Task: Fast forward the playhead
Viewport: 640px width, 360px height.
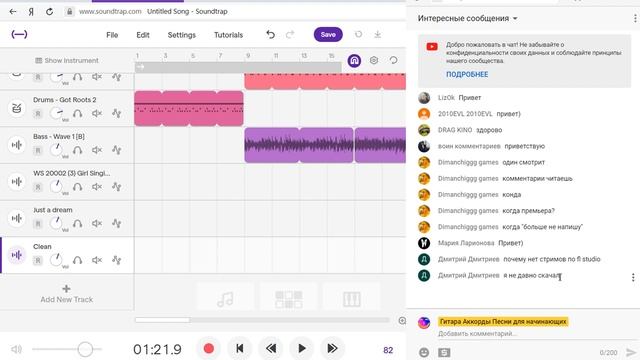Action: click(x=332, y=349)
